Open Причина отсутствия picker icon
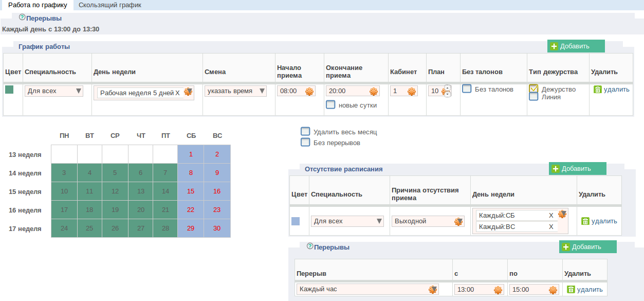 [x=458, y=222]
